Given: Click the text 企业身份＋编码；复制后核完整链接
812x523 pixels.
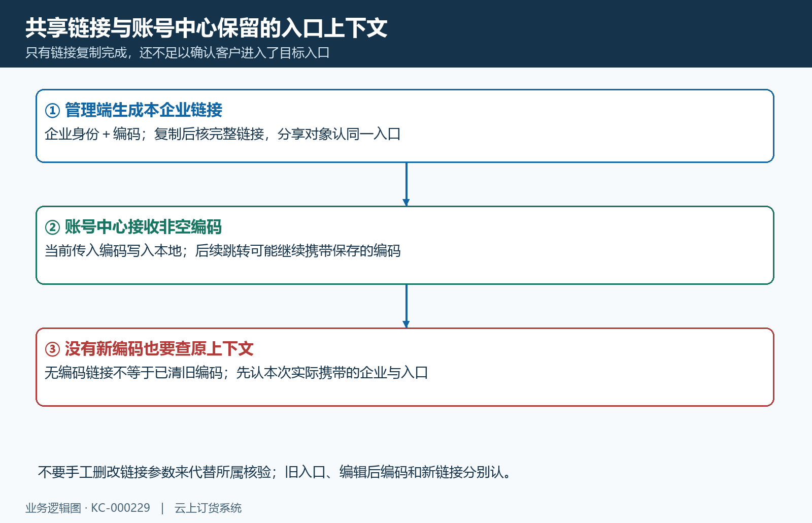Looking at the screenshot, I should (x=154, y=134).
